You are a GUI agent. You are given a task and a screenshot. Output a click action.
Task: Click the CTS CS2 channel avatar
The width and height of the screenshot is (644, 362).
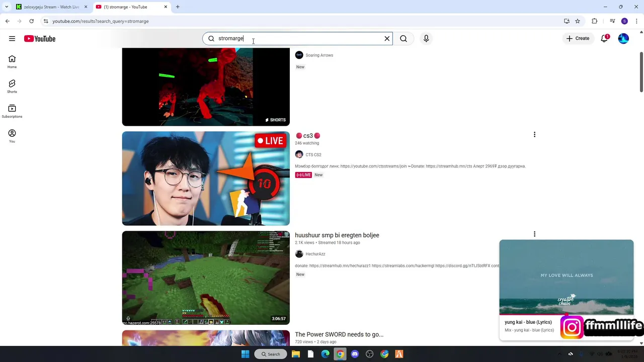click(299, 154)
